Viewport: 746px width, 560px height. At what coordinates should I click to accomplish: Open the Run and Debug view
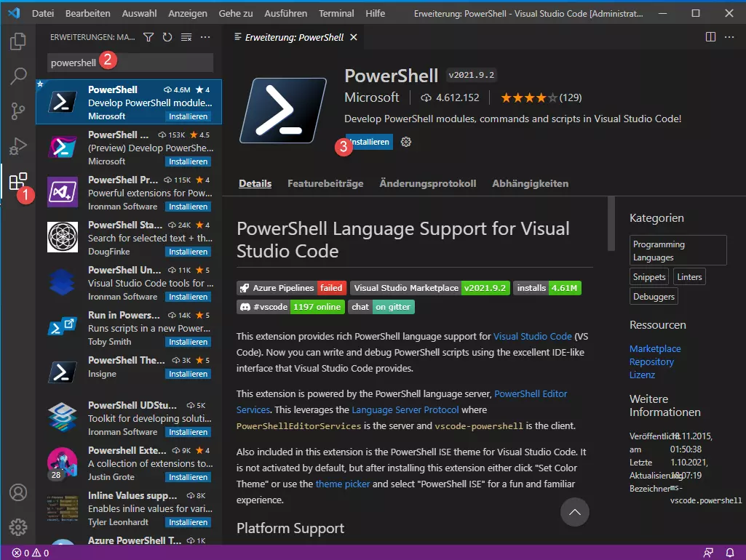(x=17, y=146)
